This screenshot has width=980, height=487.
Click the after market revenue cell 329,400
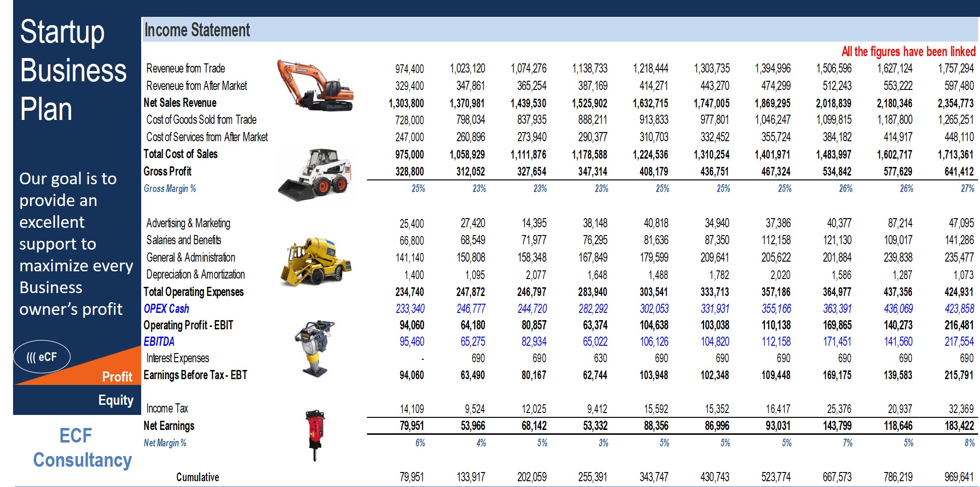pos(410,86)
